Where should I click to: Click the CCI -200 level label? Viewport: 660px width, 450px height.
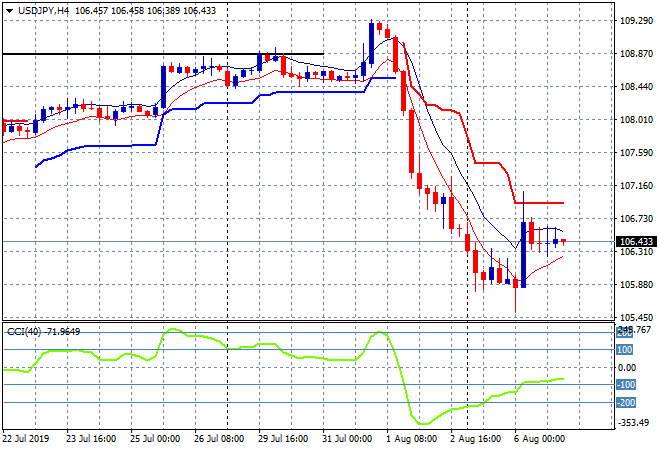click(625, 403)
